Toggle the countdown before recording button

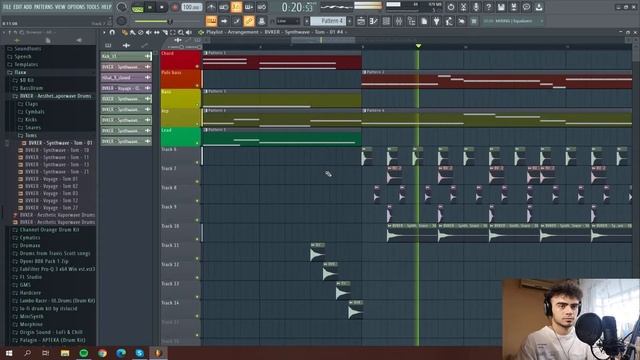[x=236, y=7]
